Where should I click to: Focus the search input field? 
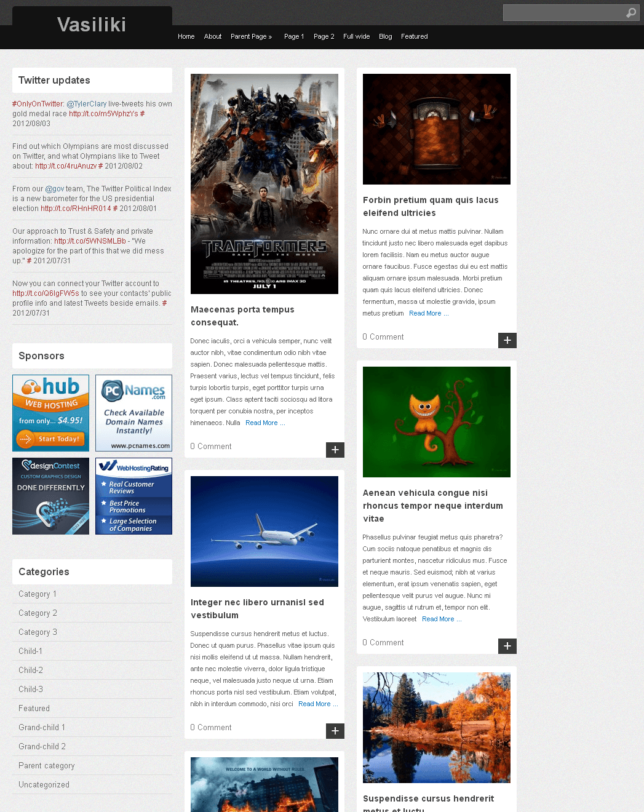tap(563, 13)
